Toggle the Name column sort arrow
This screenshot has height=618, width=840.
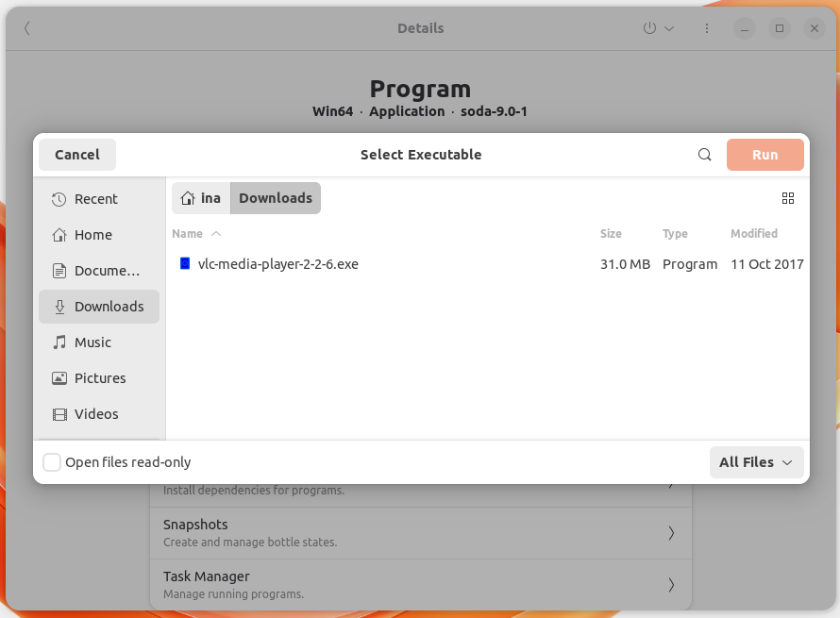coord(216,234)
